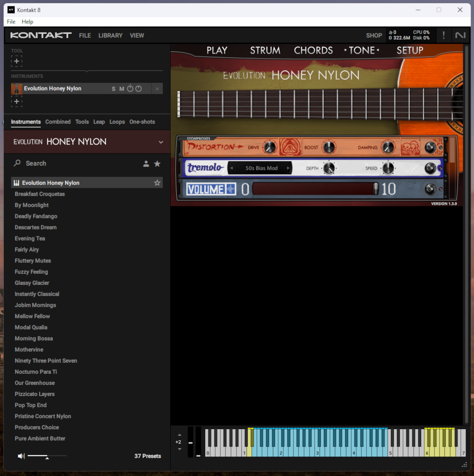The width and height of the screenshot is (474, 476).
Task: Open the Kontakt LIBRARY menu
Action: 110,36
